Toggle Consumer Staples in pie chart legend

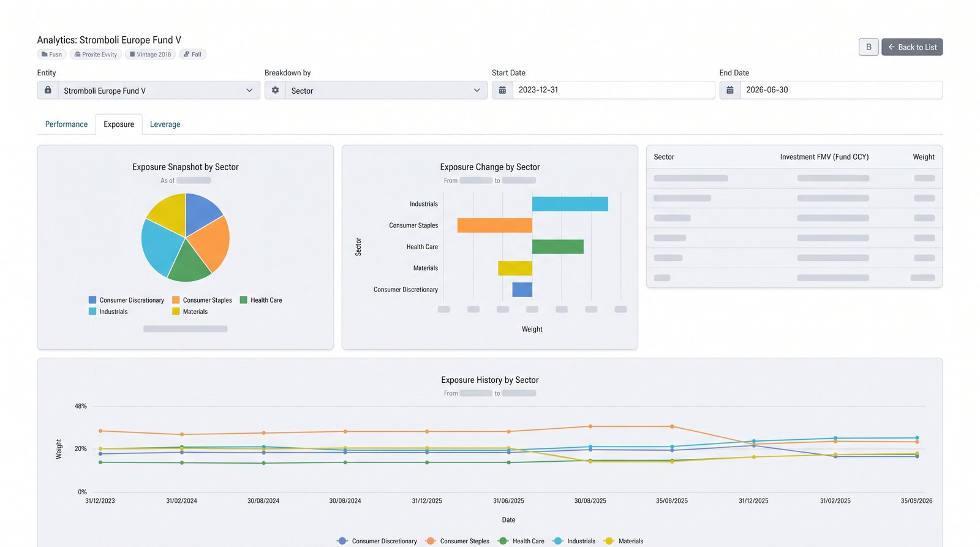(x=202, y=300)
